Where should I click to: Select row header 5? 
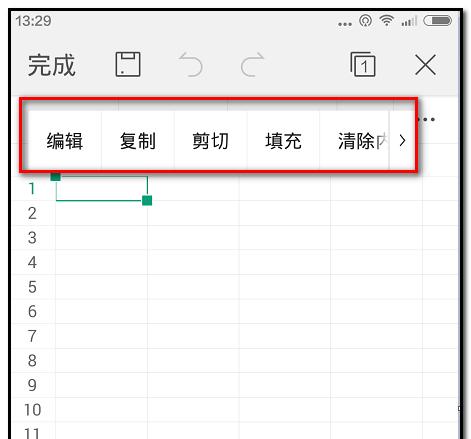point(32,287)
